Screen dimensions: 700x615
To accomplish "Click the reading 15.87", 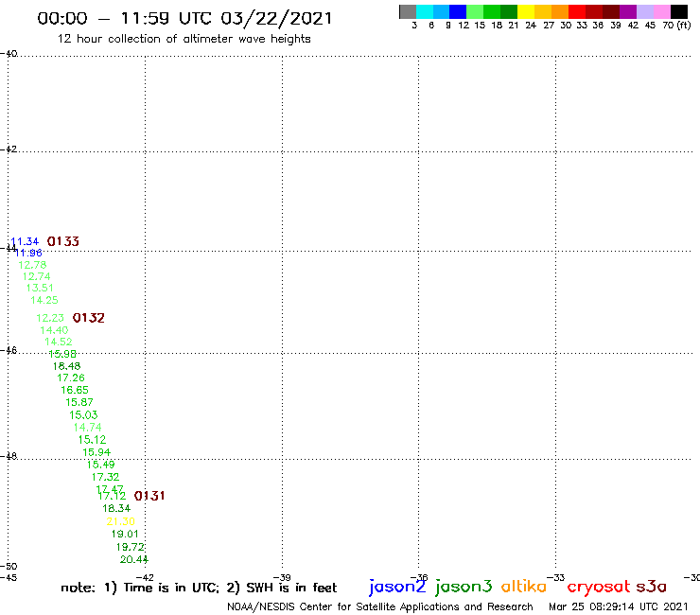I will click(79, 402).
